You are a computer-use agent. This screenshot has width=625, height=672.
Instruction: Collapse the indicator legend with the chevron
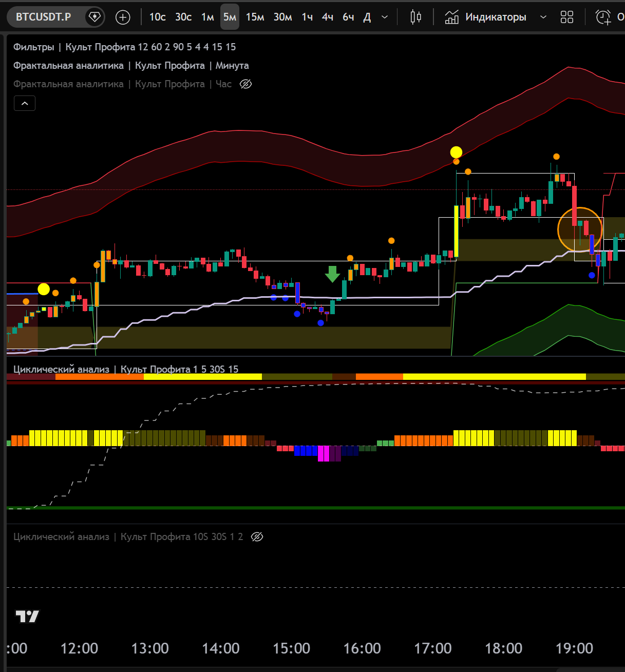[24, 103]
